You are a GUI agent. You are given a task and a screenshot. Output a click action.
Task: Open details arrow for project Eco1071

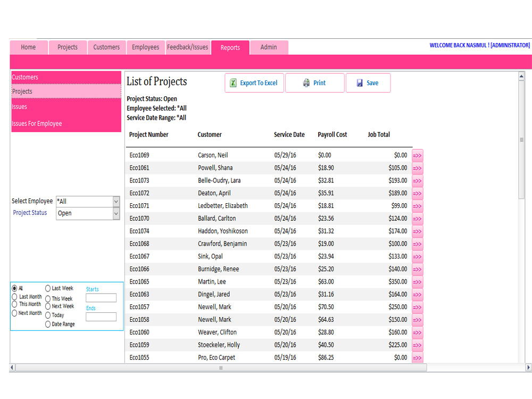[x=417, y=206]
